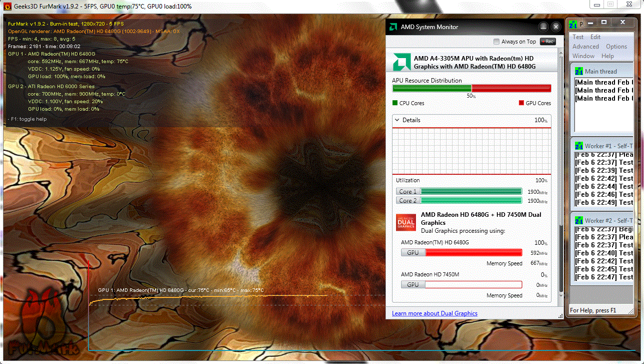Click the AMD logo in System Monitor title bar
Screen dimensions: 644x364
coord(393,27)
